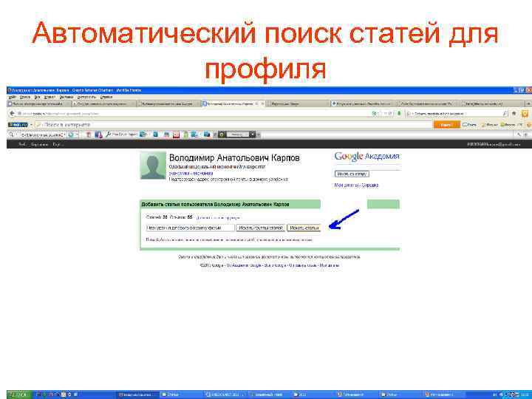Click the home icon in navigation bar
Screen dimensions: 532x399
pos(514,113)
